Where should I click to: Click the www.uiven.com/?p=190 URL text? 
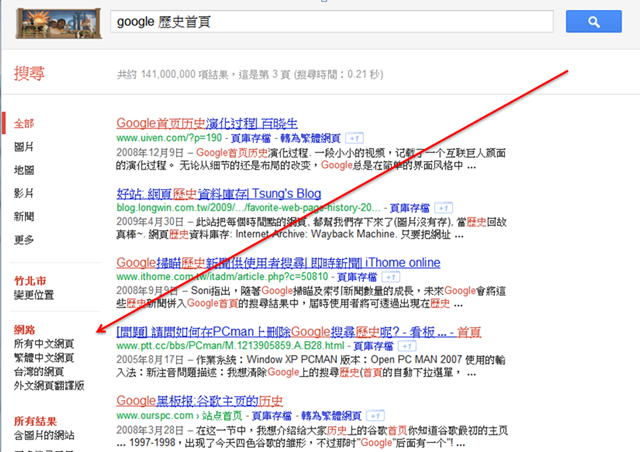(169, 138)
